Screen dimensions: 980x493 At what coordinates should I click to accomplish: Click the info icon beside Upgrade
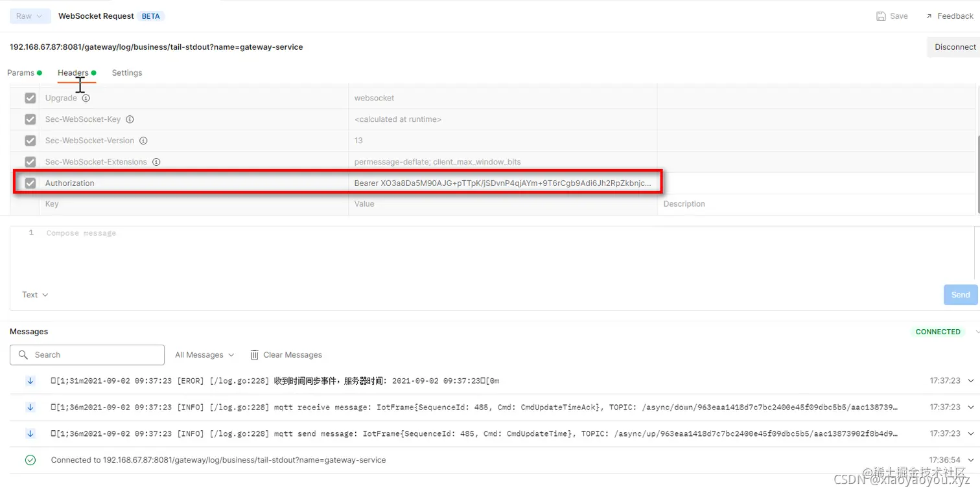tap(86, 98)
